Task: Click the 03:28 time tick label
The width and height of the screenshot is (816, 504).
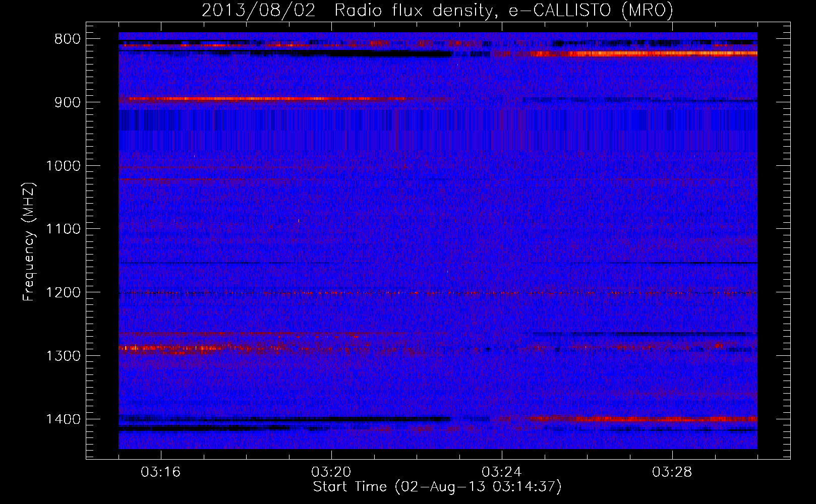Action: click(x=672, y=472)
